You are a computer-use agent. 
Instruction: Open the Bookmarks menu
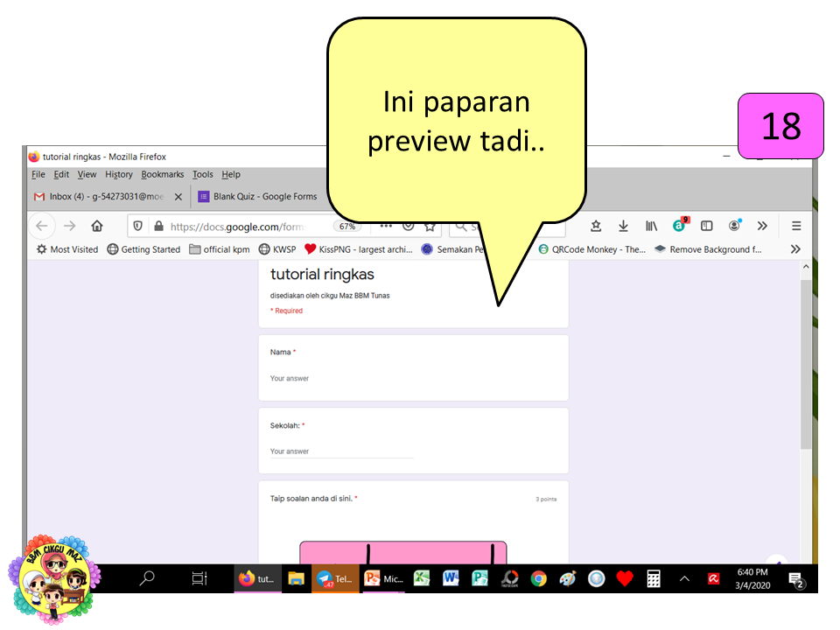pyautogui.click(x=163, y=174)
